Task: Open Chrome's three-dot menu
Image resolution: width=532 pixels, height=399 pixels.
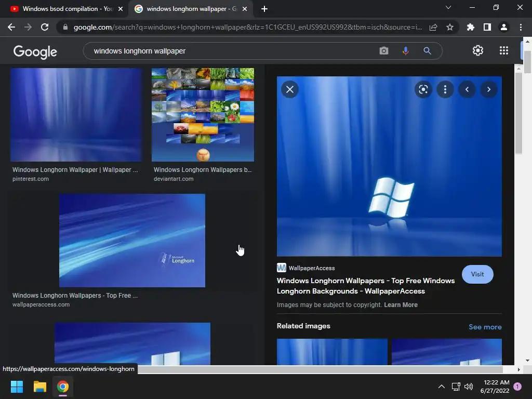Action: [521, 27]
